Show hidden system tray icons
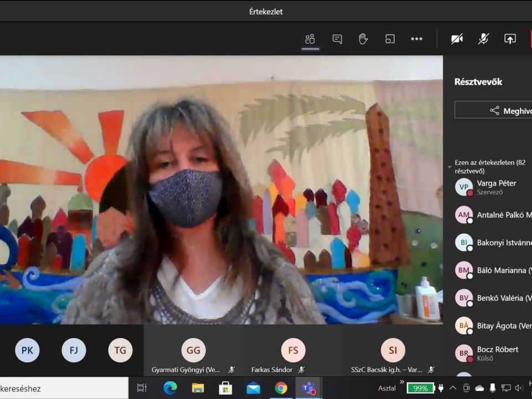 coord(453,388)
